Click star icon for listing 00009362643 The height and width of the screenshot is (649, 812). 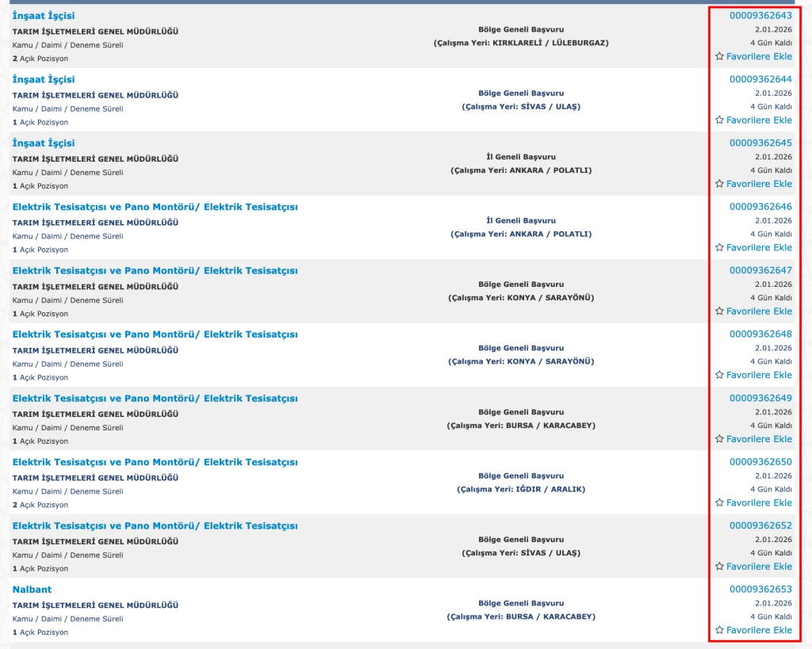pyautogui.click(x=719, y=56)
